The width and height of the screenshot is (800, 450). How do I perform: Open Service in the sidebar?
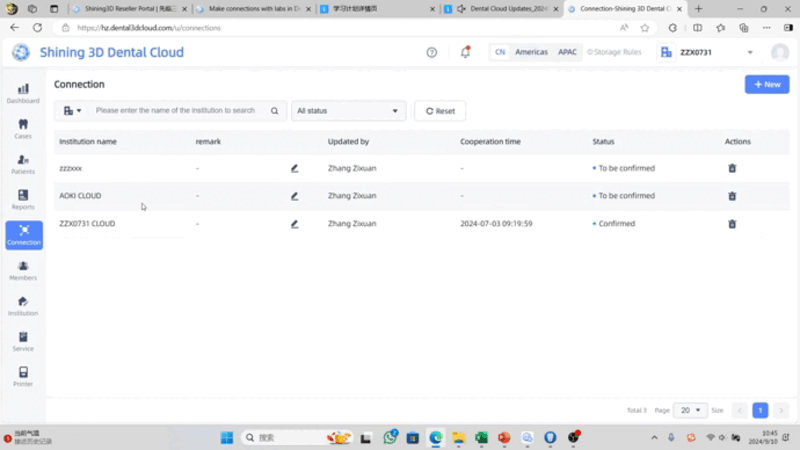pyautogui.click(x=23, y=341)
